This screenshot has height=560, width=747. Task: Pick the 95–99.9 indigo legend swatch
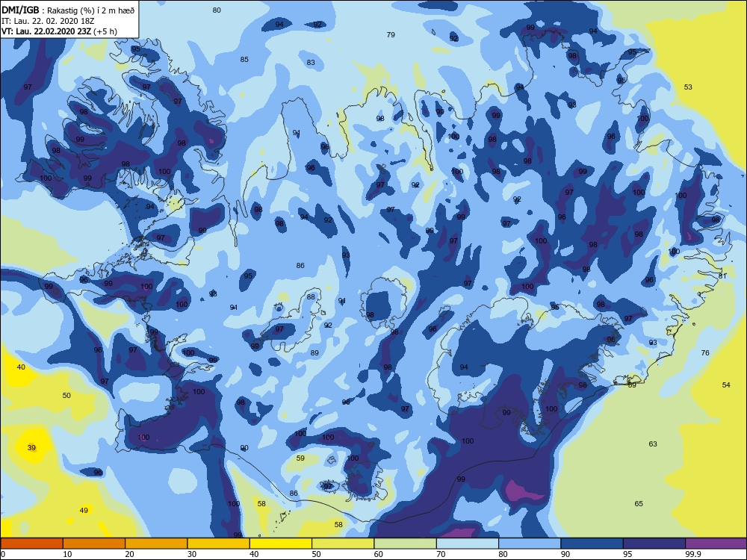click(x=654, y=544)
